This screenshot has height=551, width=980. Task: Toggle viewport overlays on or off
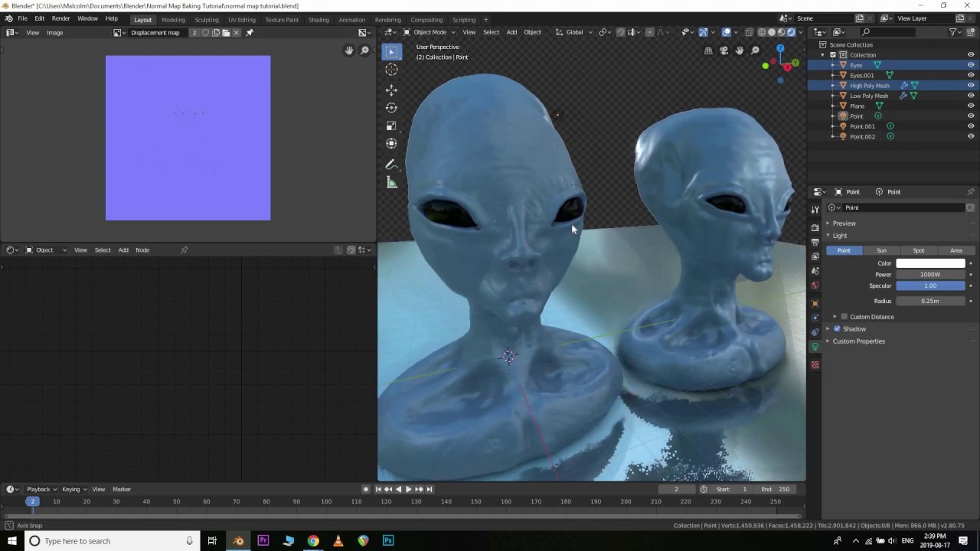pyautogui.click(x=726, y=32)
